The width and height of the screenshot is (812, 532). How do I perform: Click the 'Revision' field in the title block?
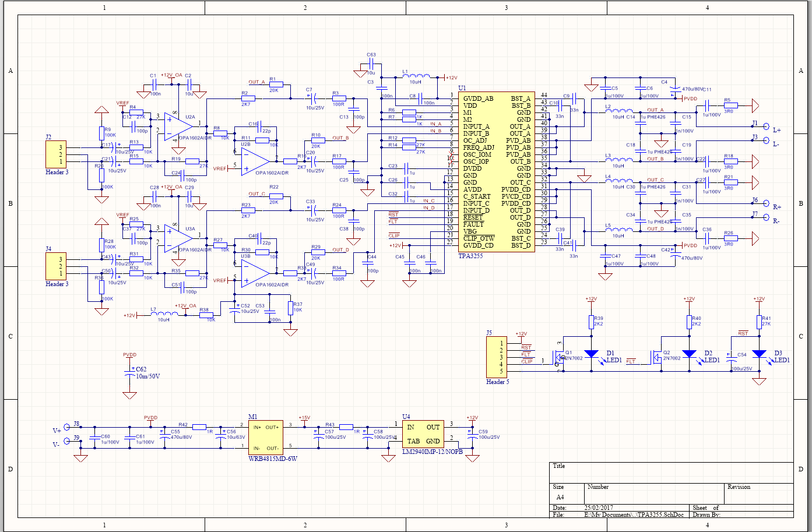[x=739, y=487]
